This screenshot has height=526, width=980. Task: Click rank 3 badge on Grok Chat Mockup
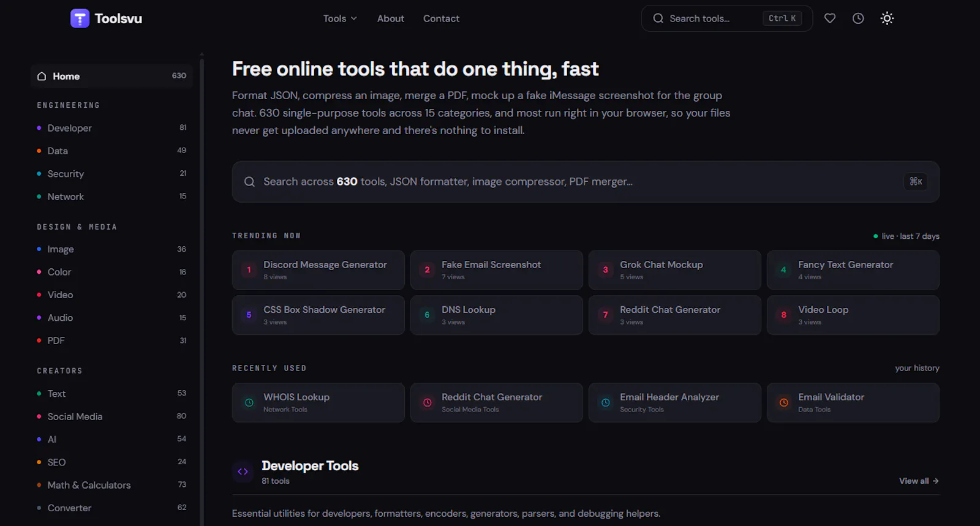click(x=605, y=269)
